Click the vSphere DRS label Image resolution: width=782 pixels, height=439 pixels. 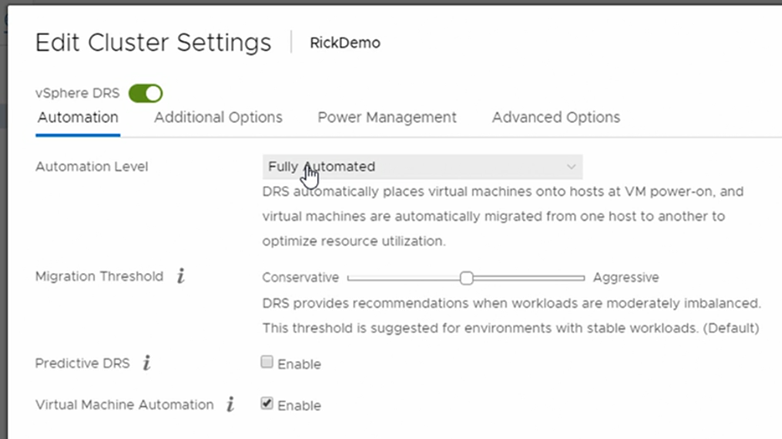[x=77, y=93]
